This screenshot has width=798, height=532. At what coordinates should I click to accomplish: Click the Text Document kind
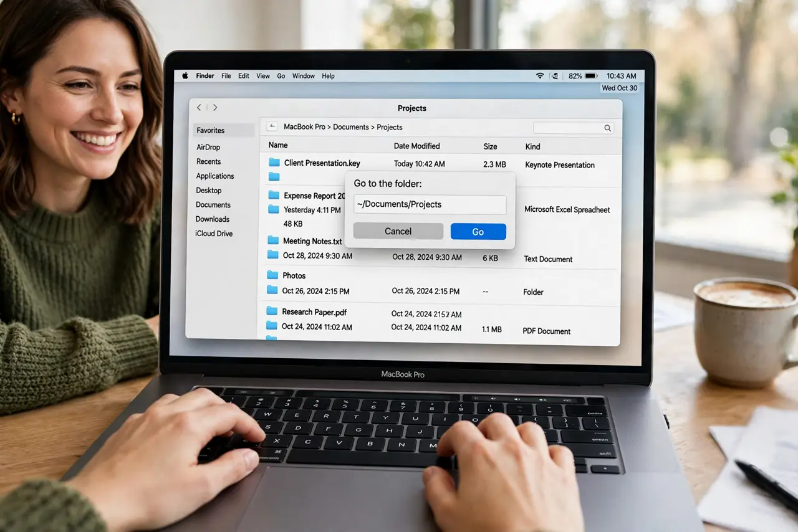click(x=548, y=259)
